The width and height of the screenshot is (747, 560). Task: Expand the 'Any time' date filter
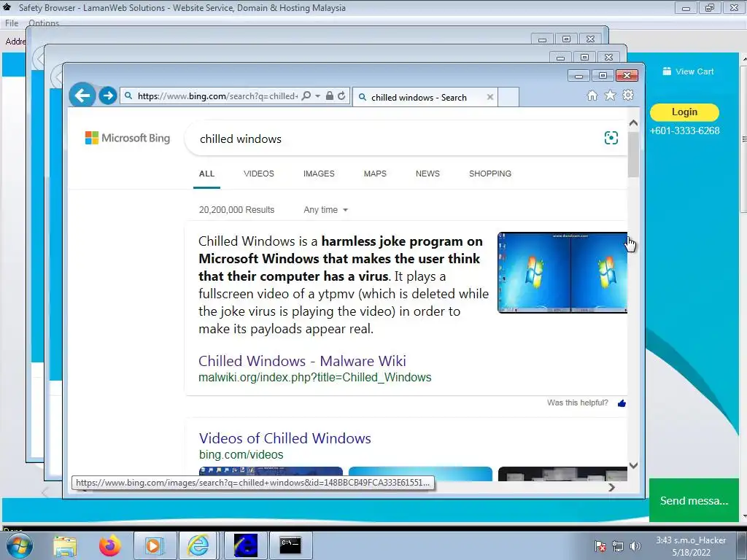[326, 210]
